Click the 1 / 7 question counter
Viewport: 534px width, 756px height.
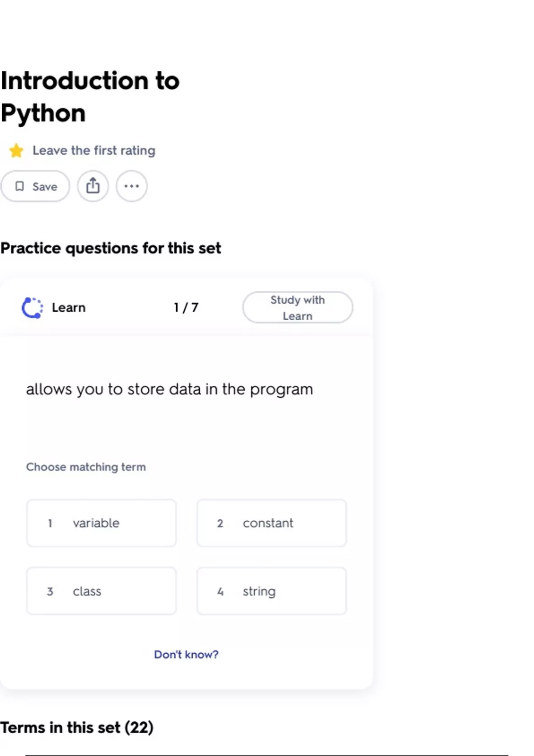tap(186, 307)
